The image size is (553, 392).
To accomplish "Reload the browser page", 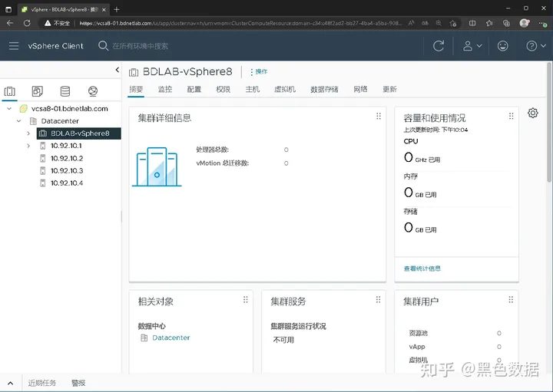I will 27,23.
